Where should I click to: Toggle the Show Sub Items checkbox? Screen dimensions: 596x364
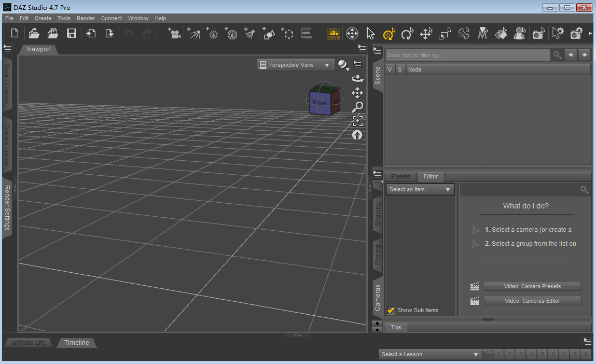click(x=391, y=310)
